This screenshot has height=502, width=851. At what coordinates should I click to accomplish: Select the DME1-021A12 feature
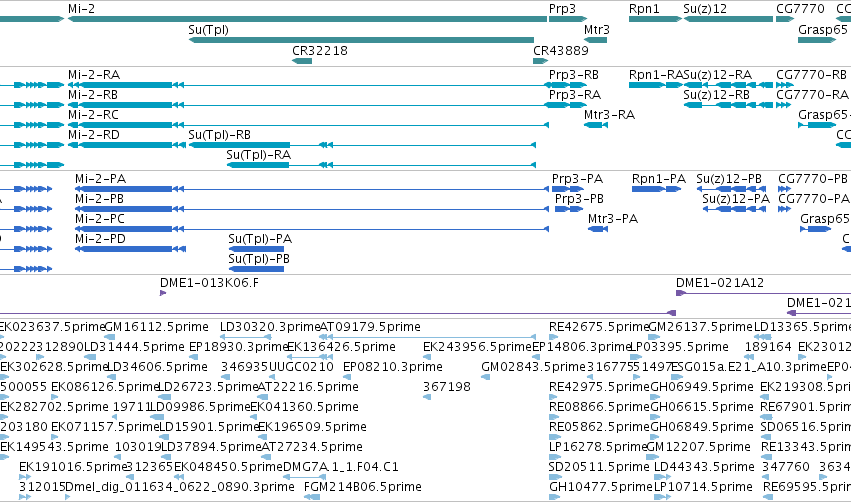[763, 294]
